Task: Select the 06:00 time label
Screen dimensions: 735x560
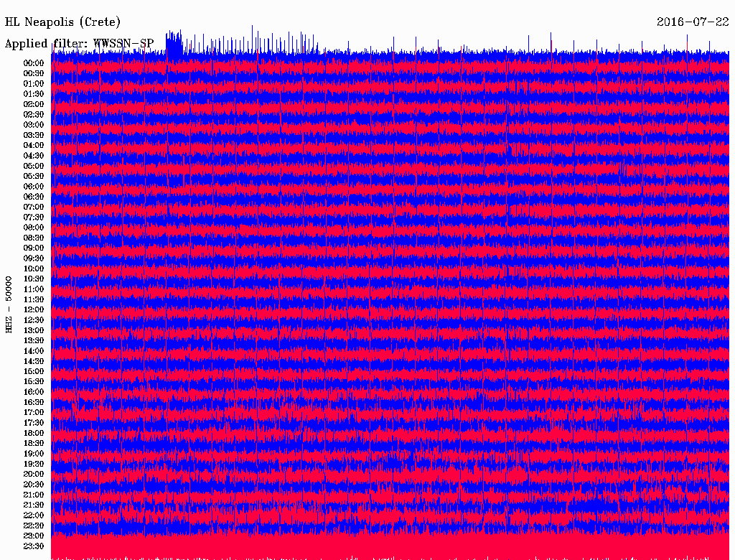Action: pyautogui.click(x=34, y=187)
